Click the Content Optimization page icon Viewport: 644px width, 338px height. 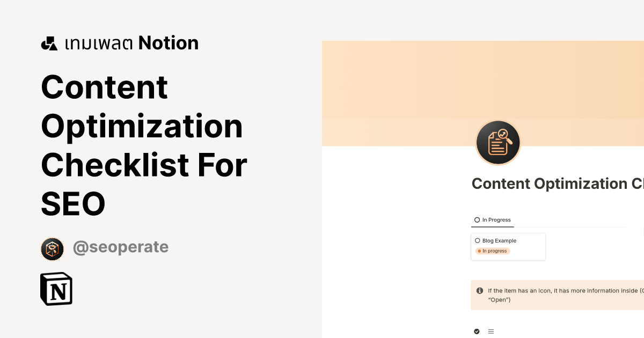498,142
